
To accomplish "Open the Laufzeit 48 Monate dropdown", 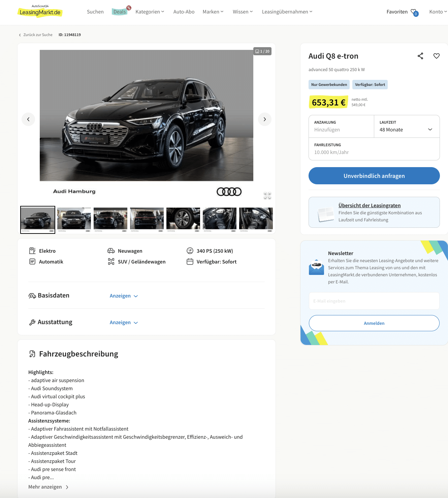I will (407, 126).
